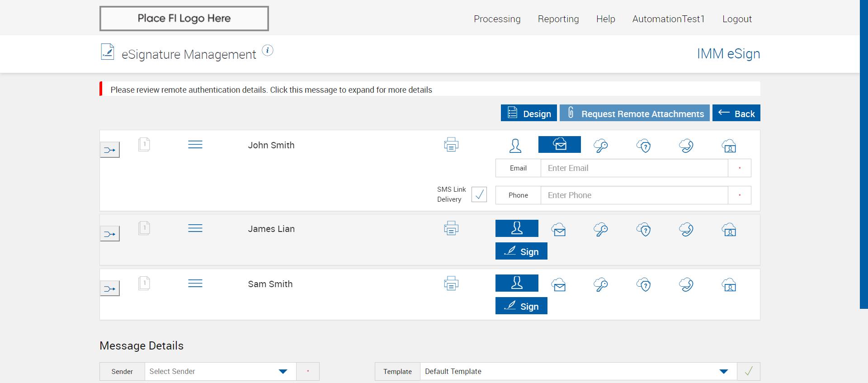Open the eSignature Management info icon
868x383 pixels.
click(268, 51)
